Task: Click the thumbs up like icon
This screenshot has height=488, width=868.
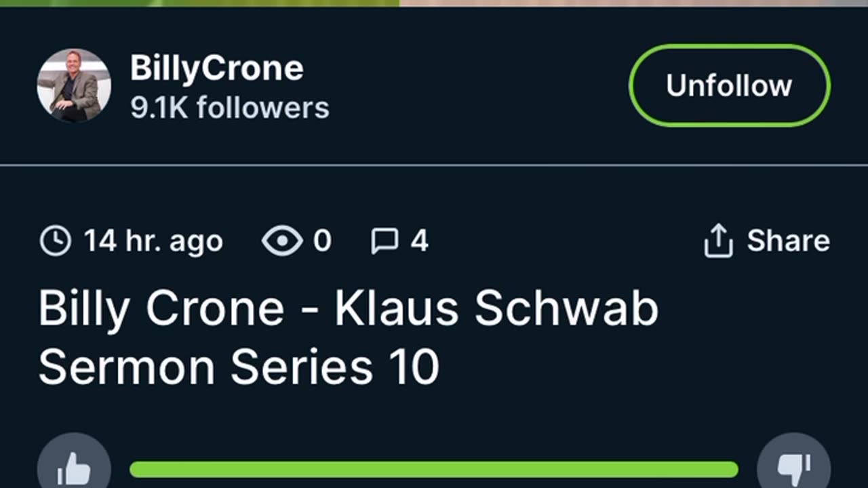Action: (x=74, y=468)
